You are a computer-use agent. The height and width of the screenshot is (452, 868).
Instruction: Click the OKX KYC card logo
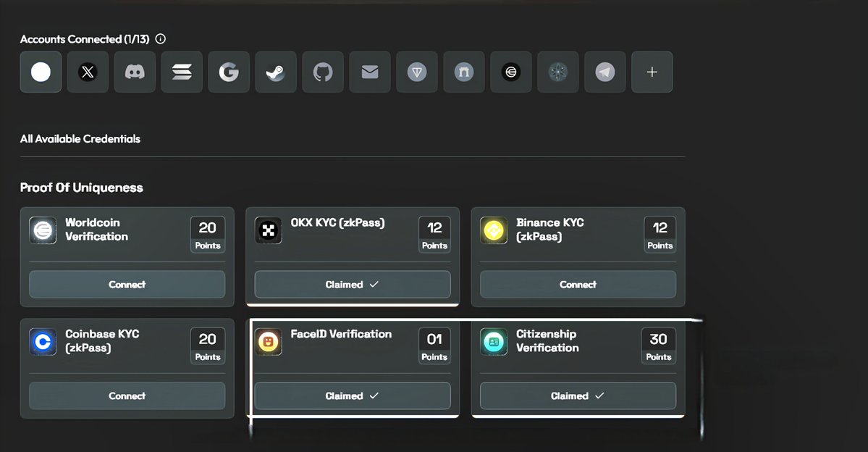[x=269, y=230]
